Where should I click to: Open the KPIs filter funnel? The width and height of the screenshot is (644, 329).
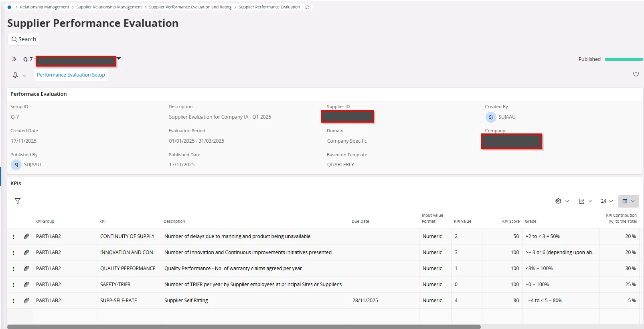pos(18,201)
